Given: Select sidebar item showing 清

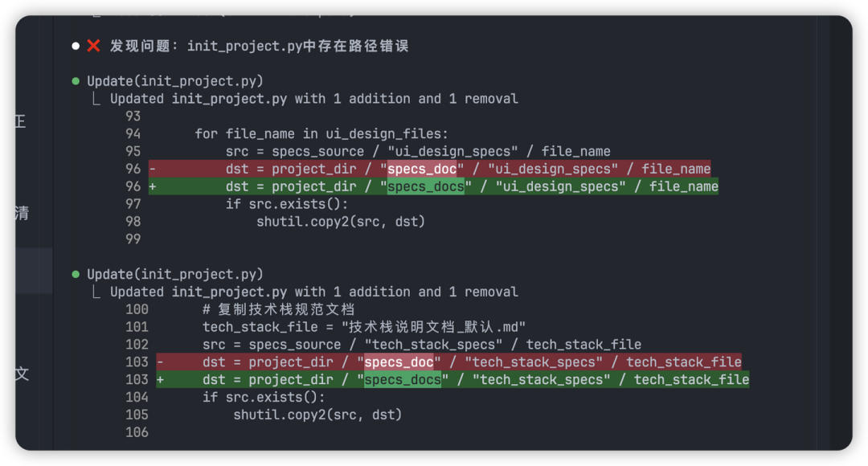Looking at the screenshot, I should (x=22, y=213).
